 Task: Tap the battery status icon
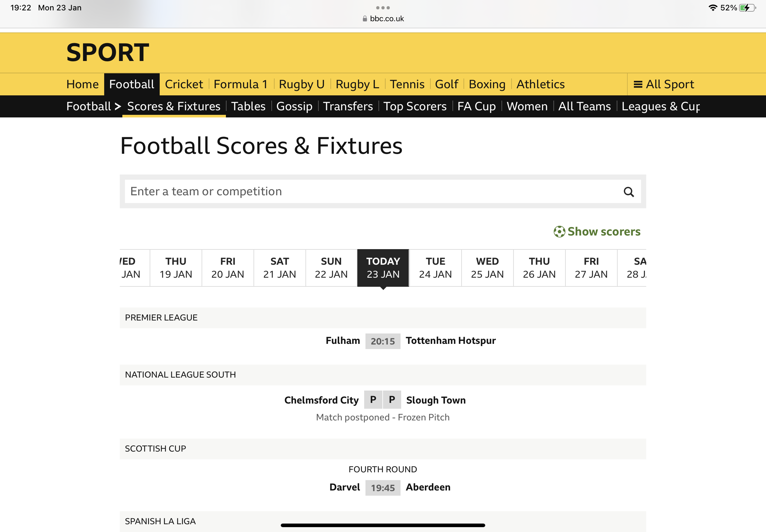(x=747, y=8)
